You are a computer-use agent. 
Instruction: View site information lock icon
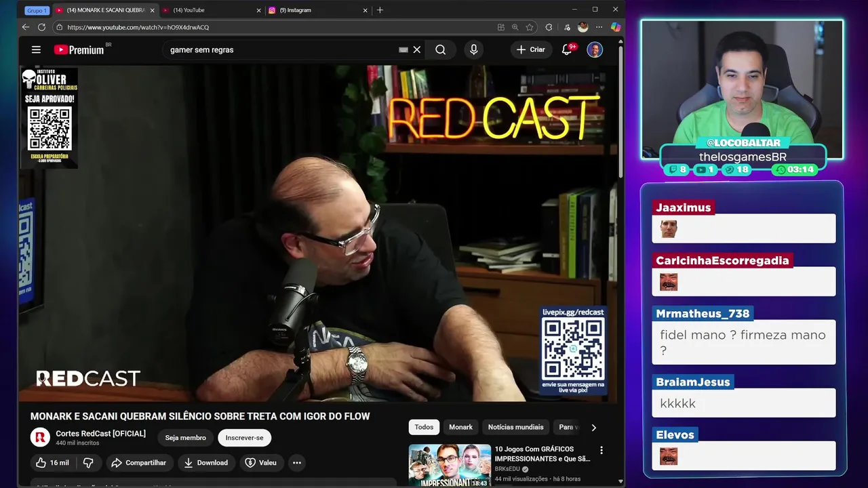[60, 27]
